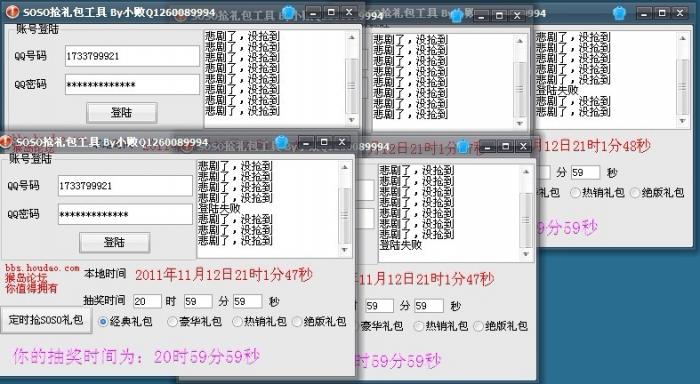
Task: Click the log scroll-up arrow in the front window
Action: coord(345,167)
